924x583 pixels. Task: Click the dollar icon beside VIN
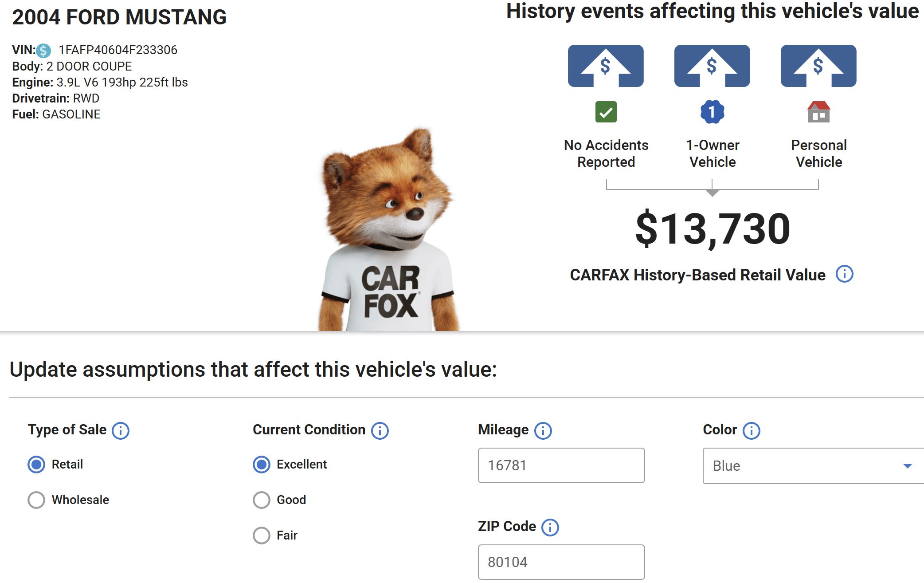click(43, 51)
